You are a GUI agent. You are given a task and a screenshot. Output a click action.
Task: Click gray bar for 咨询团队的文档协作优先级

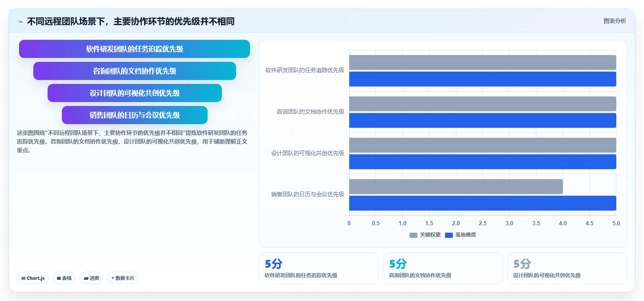click(483, 104)
